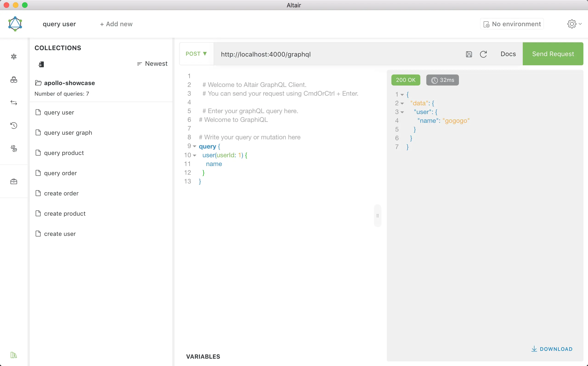Open the Newest sort dropdown

point(152,64)
